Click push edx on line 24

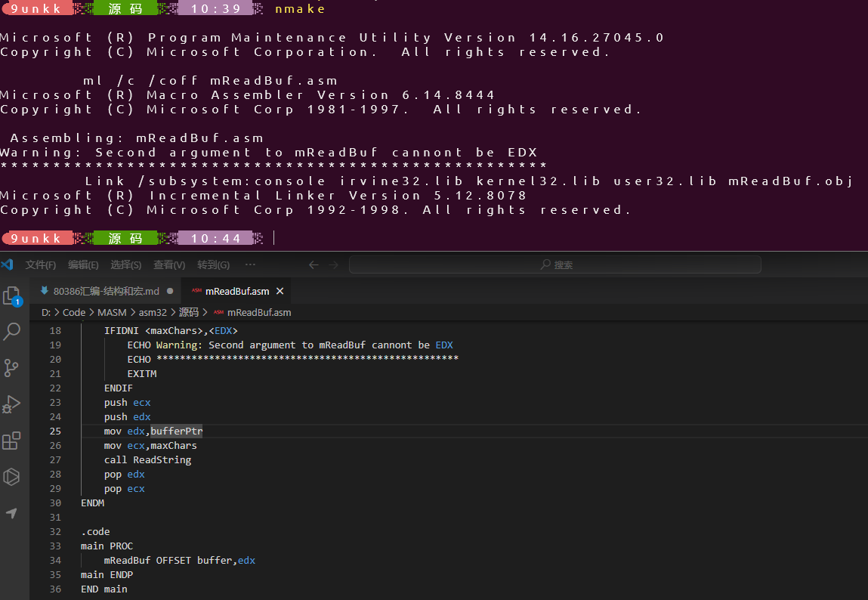click(x=128, y=417)
